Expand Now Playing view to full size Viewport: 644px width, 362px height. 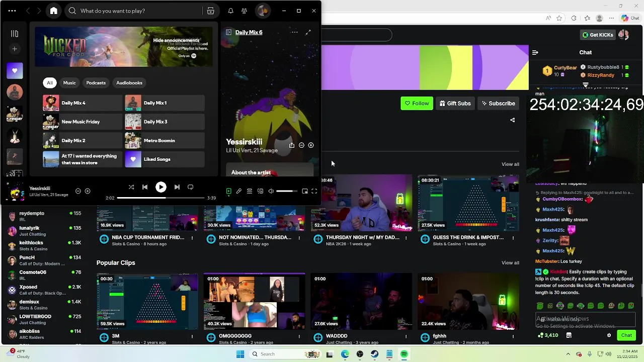[x=308, y=32]
